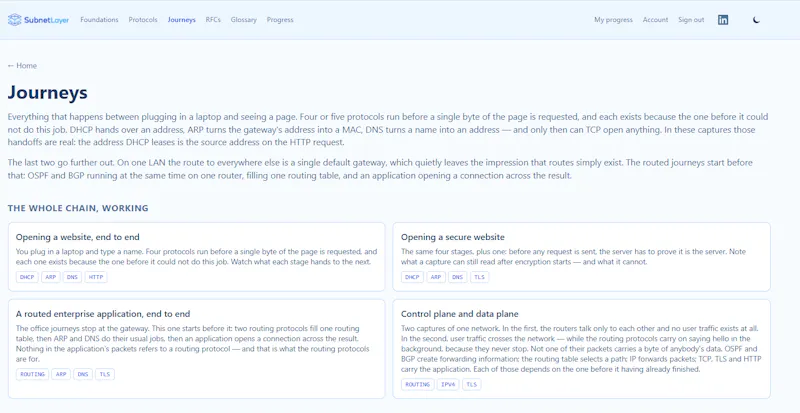Click ARP tag in 'Opening a website' card
Viewport: 800px width, 413px height.
click(51, 277)
